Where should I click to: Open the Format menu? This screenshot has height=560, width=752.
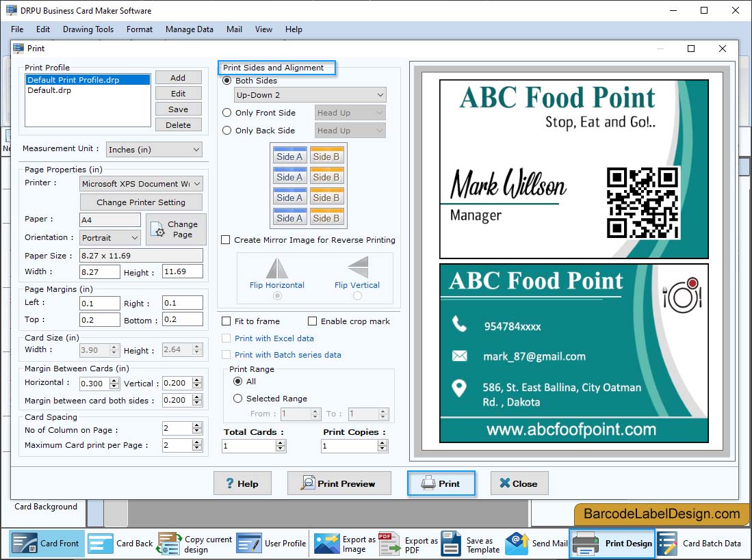coord(140,29)
